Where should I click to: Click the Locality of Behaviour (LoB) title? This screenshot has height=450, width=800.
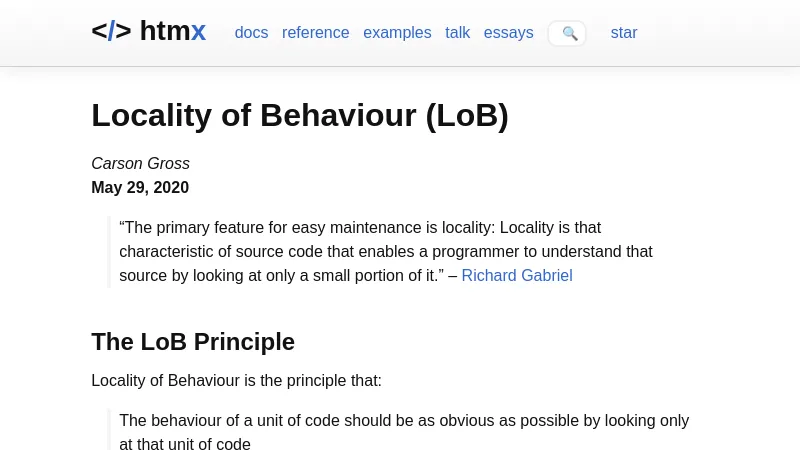click(299, 116)
